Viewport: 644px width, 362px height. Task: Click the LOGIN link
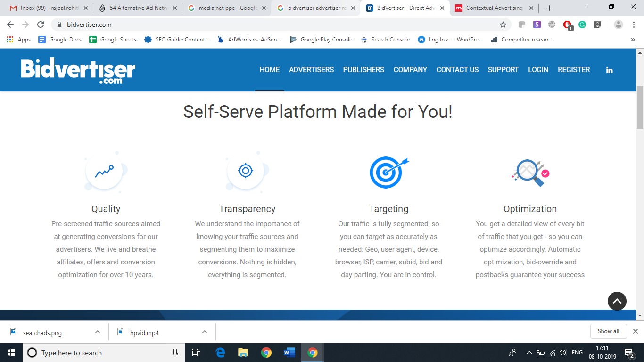click(x=538, y=70)
